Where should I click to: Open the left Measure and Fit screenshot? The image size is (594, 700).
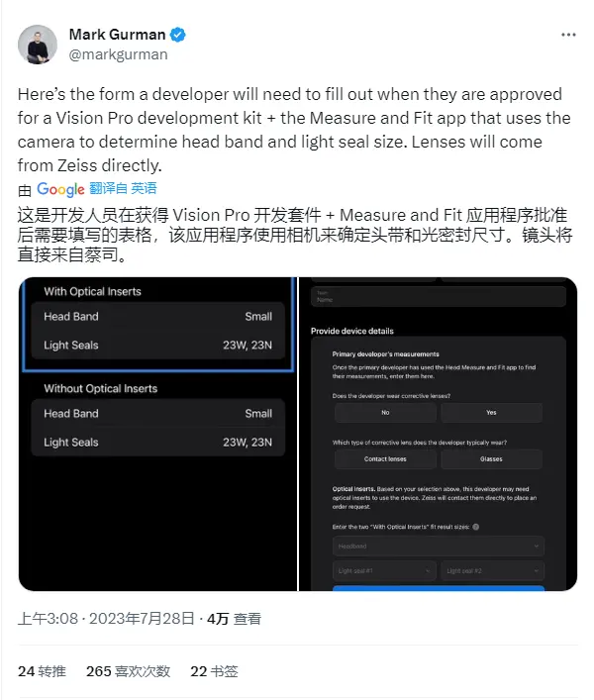[158, 434]
